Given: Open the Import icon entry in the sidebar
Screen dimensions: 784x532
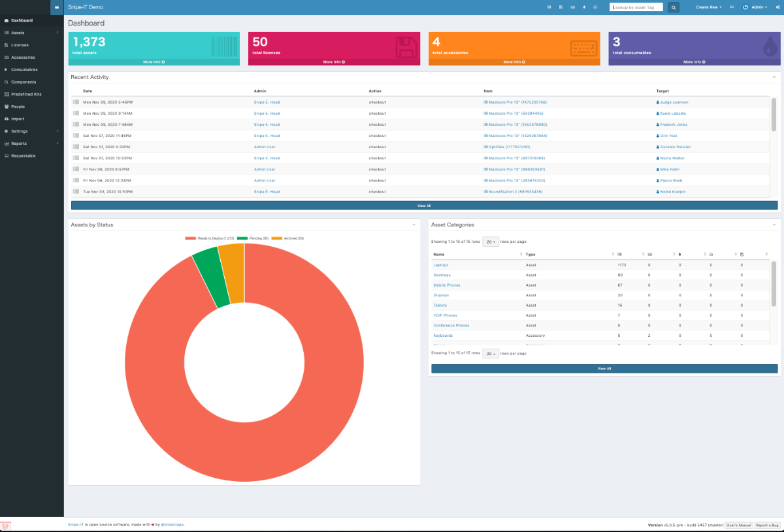Looking at the screenshot, I should pos(31,119).
